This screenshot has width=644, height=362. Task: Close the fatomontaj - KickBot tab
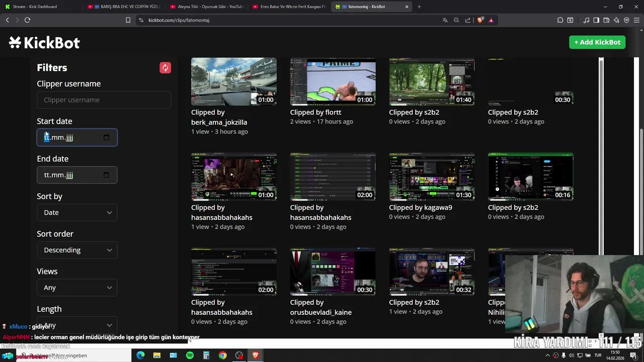[407, 7]
